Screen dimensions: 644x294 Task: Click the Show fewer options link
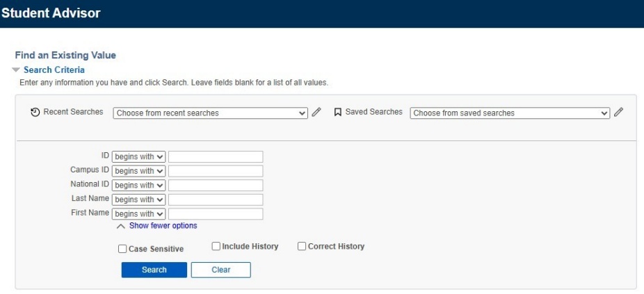[163, 226]
